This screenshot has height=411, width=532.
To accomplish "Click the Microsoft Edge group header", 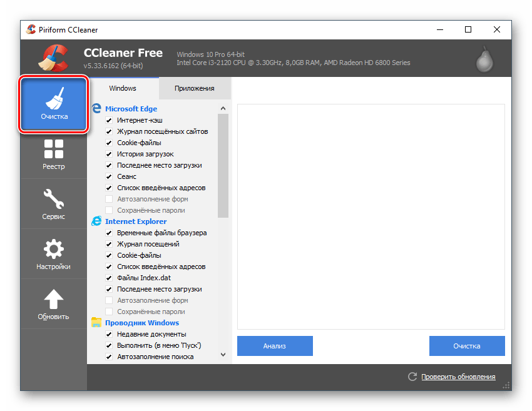I will click(x=131, y=109).
